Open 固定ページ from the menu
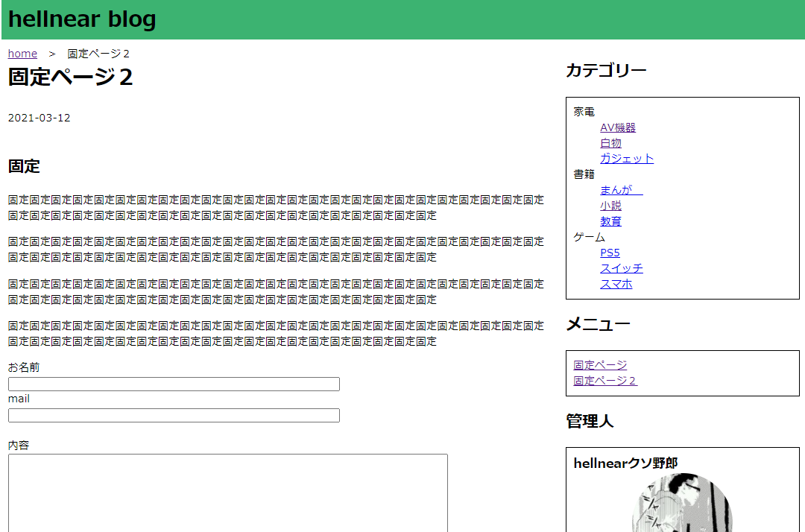The width and height of the screenshot is (805, 532). [600, 365]
